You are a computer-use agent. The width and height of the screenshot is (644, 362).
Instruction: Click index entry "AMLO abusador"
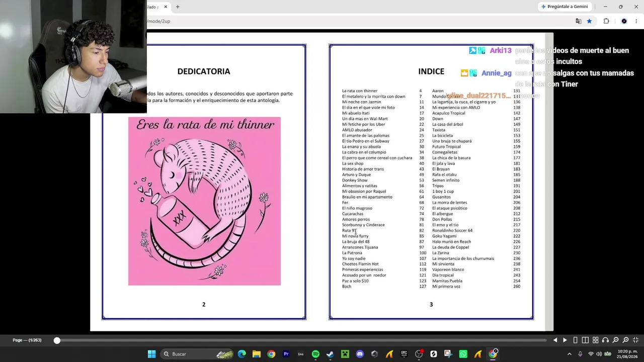click(357, 130)
